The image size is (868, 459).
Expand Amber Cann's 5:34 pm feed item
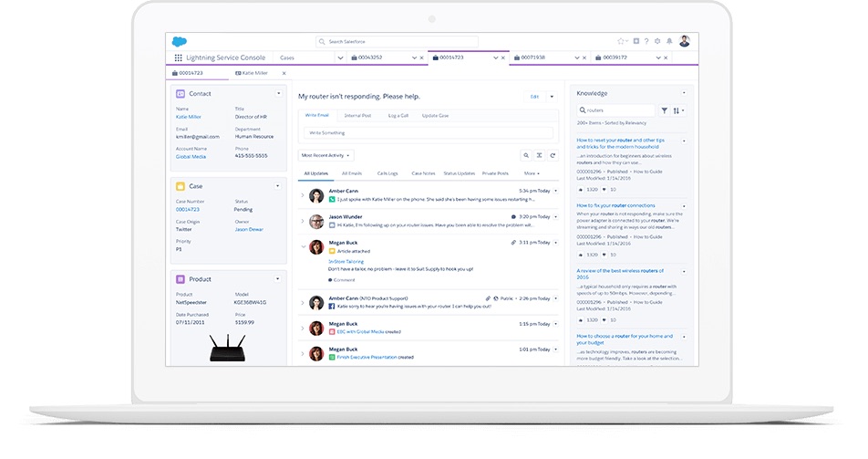[x=303, y=195]
